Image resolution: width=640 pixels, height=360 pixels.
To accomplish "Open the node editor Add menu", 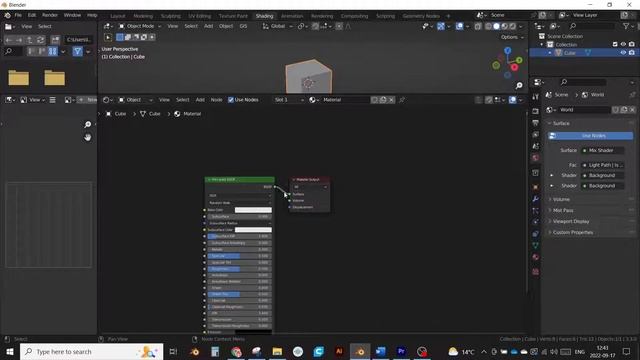I will pos(200,100).
